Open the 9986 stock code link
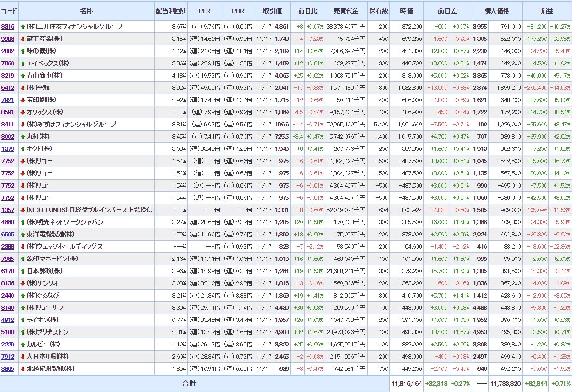This screenshot has height=392, width=572. 8,39
